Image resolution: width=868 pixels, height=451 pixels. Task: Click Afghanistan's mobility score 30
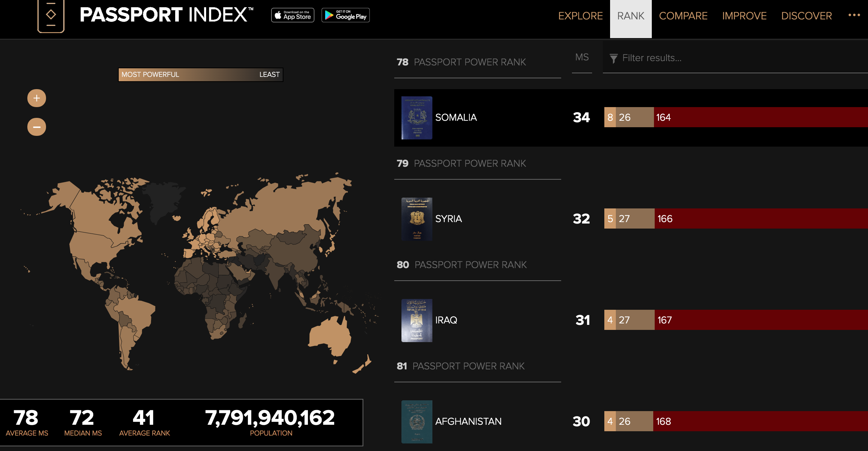581,422
